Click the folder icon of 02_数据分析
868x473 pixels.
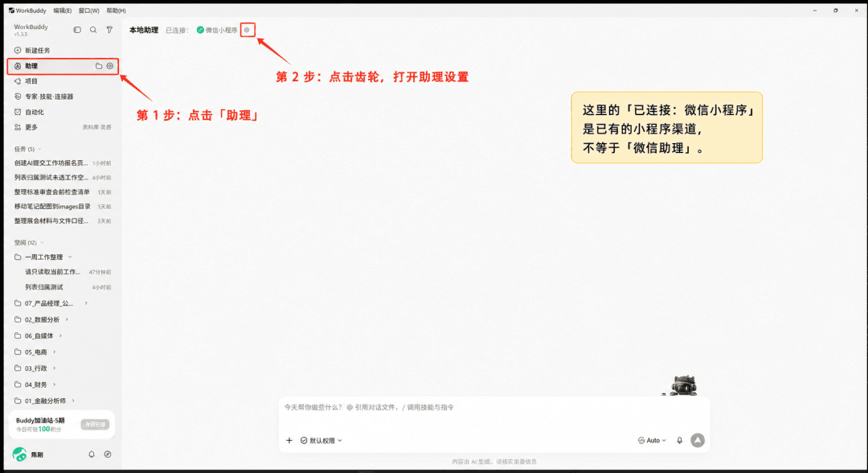(18, 319)
